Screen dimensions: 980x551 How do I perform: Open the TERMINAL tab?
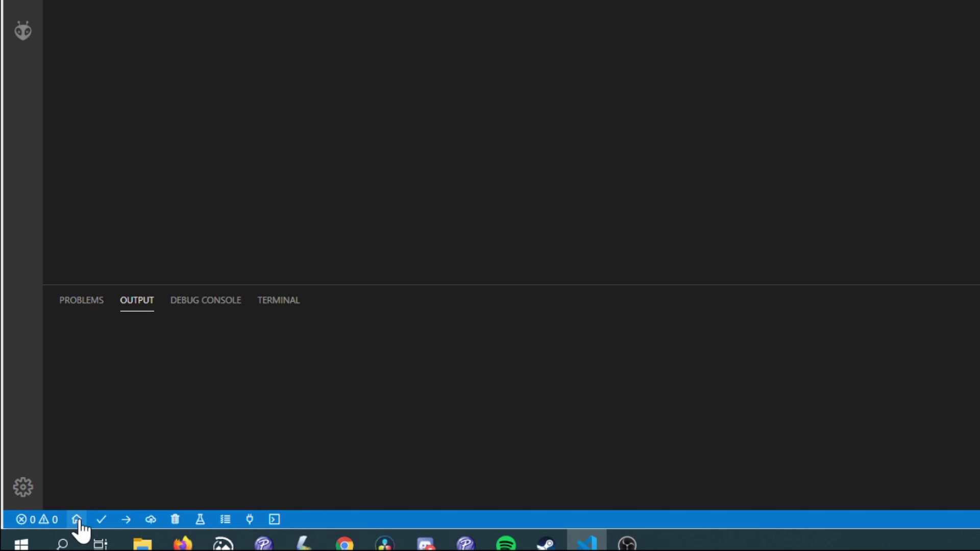coord(278,300)
